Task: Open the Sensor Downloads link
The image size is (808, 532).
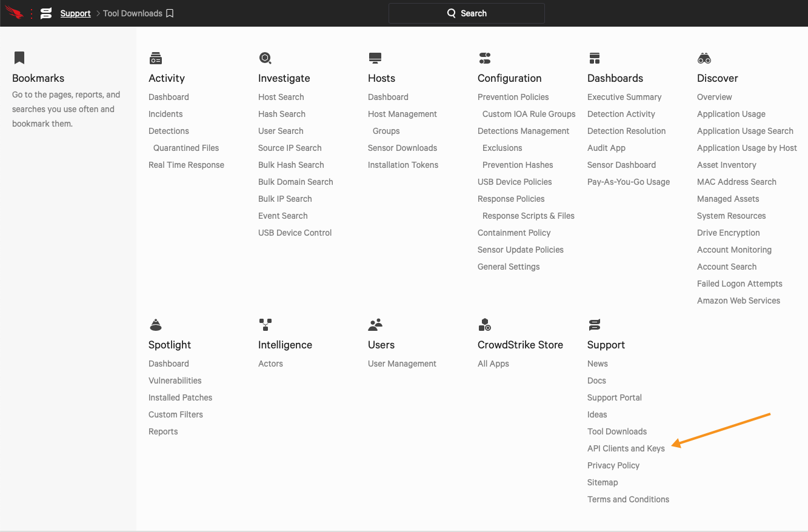Action: click(402, 148)
